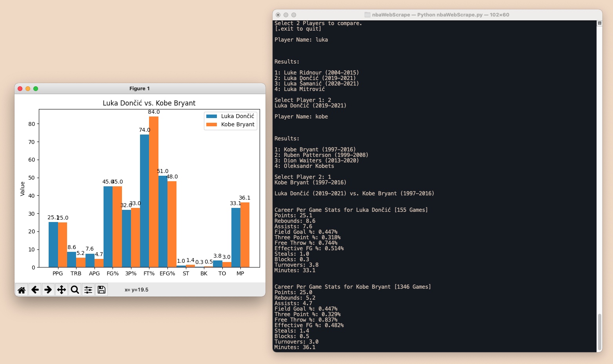Click the 80 y-axis tick label

(x=32, y=124)
